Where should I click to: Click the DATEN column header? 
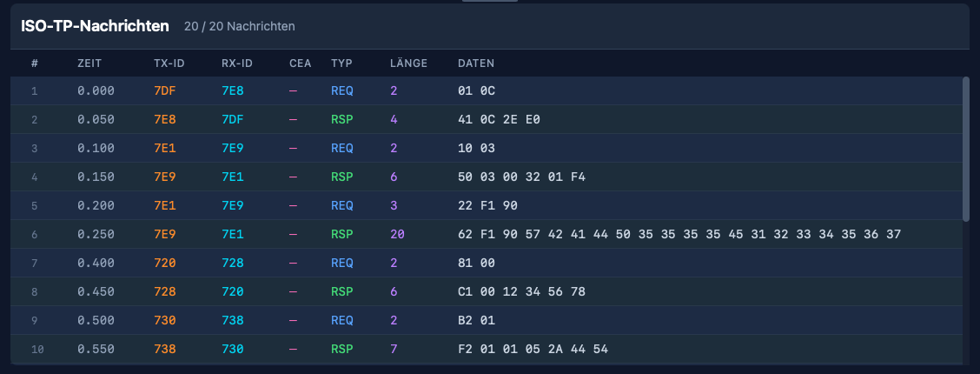[x=476, y=63]
